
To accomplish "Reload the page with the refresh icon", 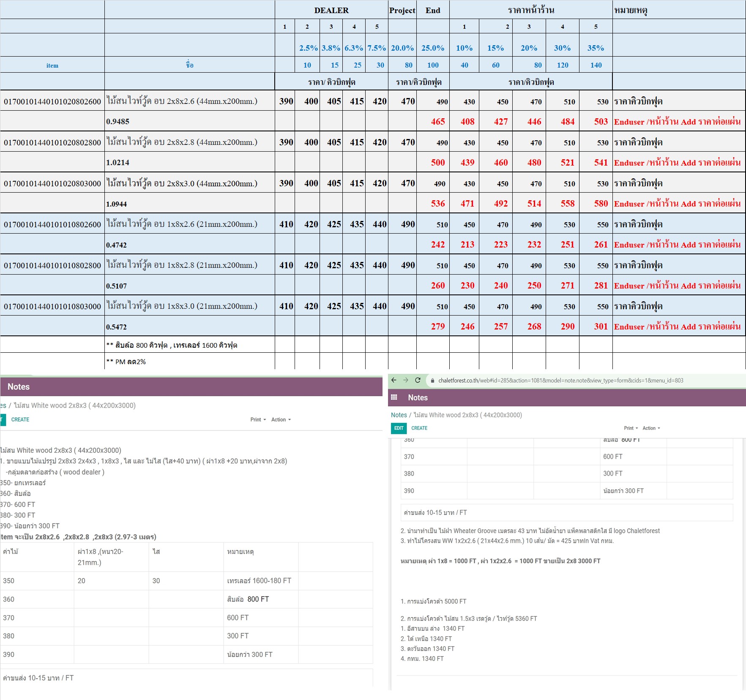I will click(418, 380).
